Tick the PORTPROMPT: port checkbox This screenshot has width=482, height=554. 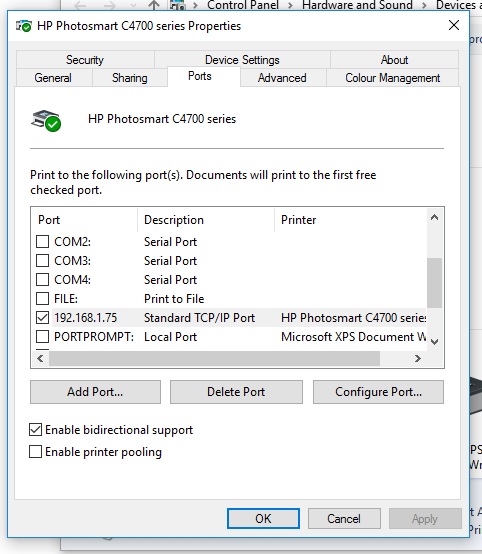[x=43, y=337]
